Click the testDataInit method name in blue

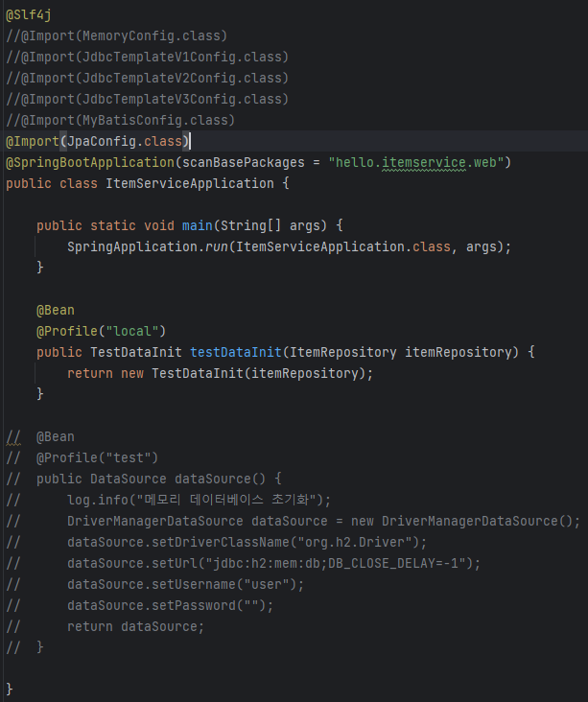click(x=236, y=352)
